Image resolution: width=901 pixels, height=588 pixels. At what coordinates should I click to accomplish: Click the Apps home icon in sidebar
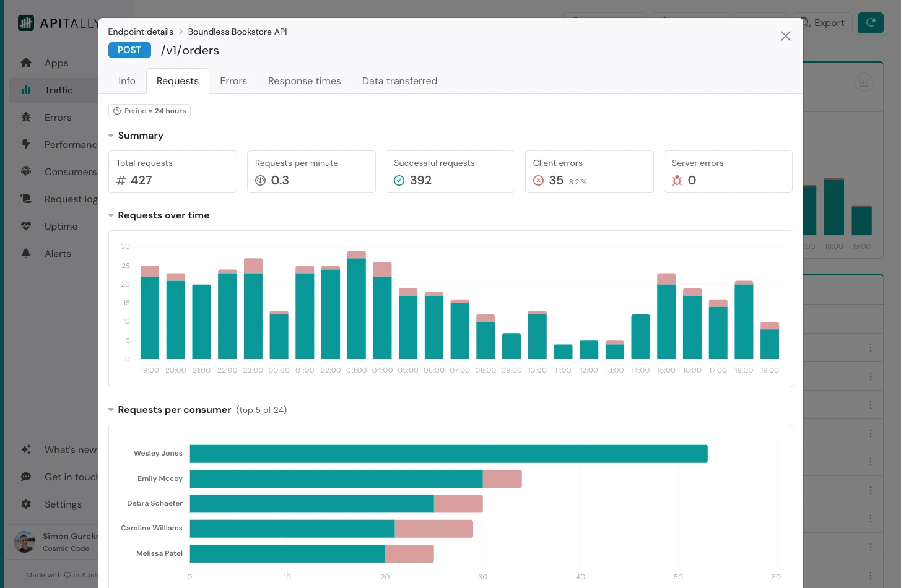(26, 63)
